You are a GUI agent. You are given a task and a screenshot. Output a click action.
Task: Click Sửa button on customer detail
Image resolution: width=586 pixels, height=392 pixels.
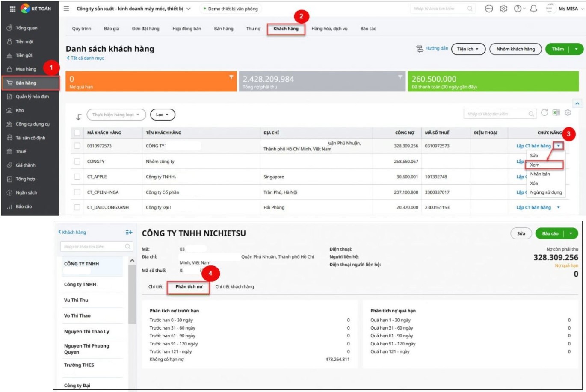click(x=521, y=233)
